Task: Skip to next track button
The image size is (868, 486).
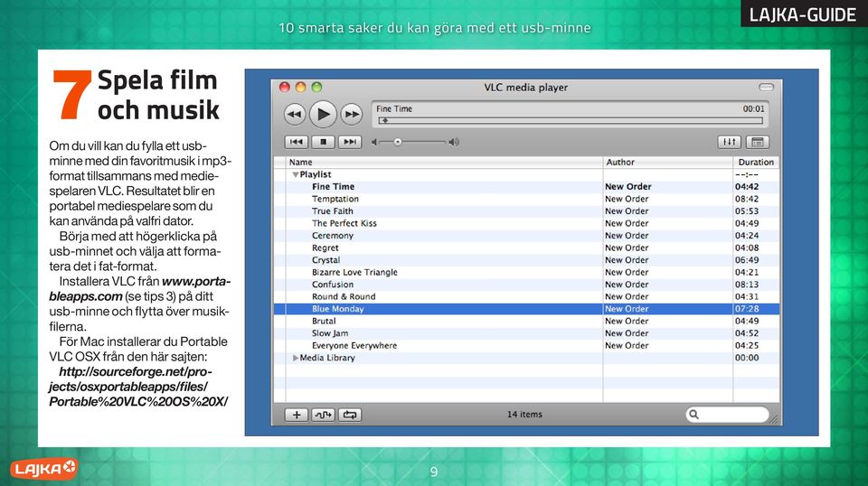Action: [349, 142]
